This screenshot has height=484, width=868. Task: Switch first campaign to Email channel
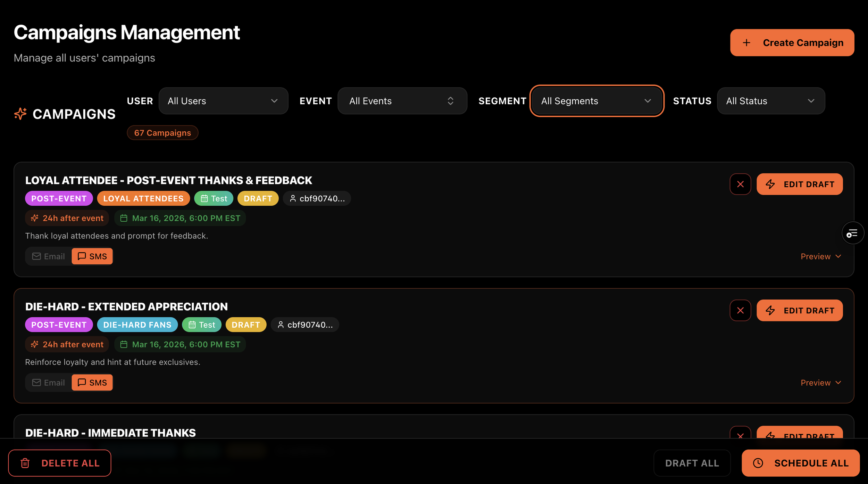coord(49,256)
